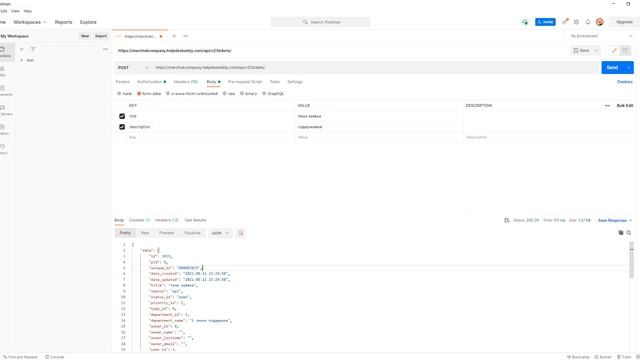Uncheck the 'title' form-data row
The height and width of the screenshot is (360, 640).
point(122,116)
